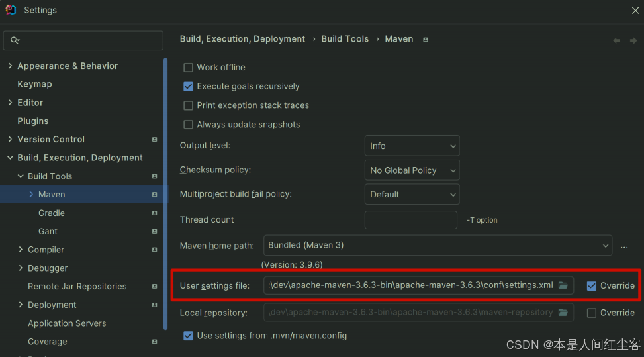Open Application Servers settings
This screenshot has height=357, width=644.
[x=67, y=323]
